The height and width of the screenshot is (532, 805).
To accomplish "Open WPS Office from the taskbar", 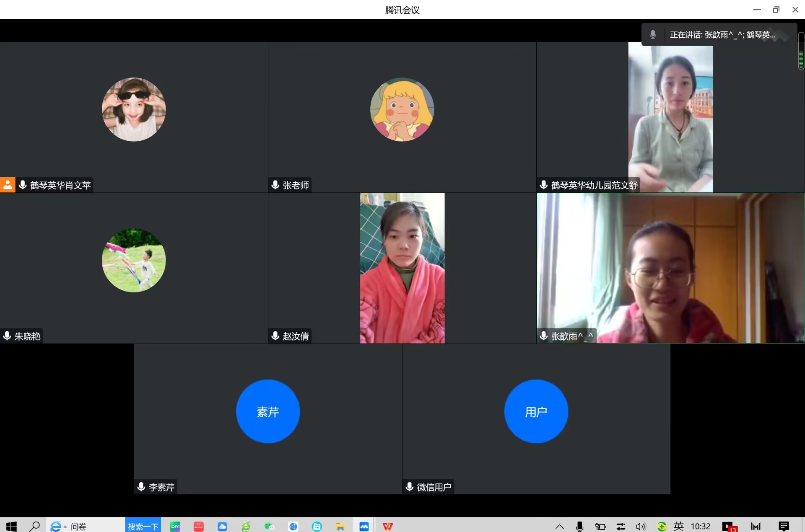I will click(x=388, y=526).
